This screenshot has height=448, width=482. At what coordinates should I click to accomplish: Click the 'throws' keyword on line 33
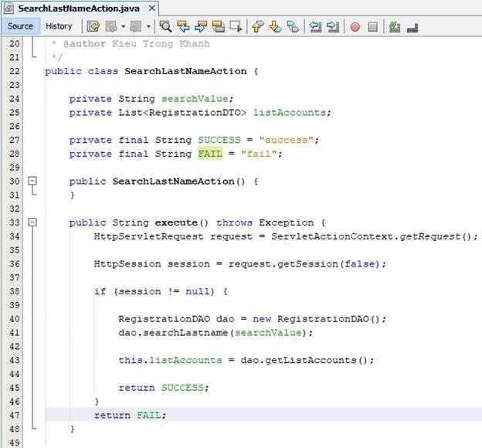[x=234, y=222]
